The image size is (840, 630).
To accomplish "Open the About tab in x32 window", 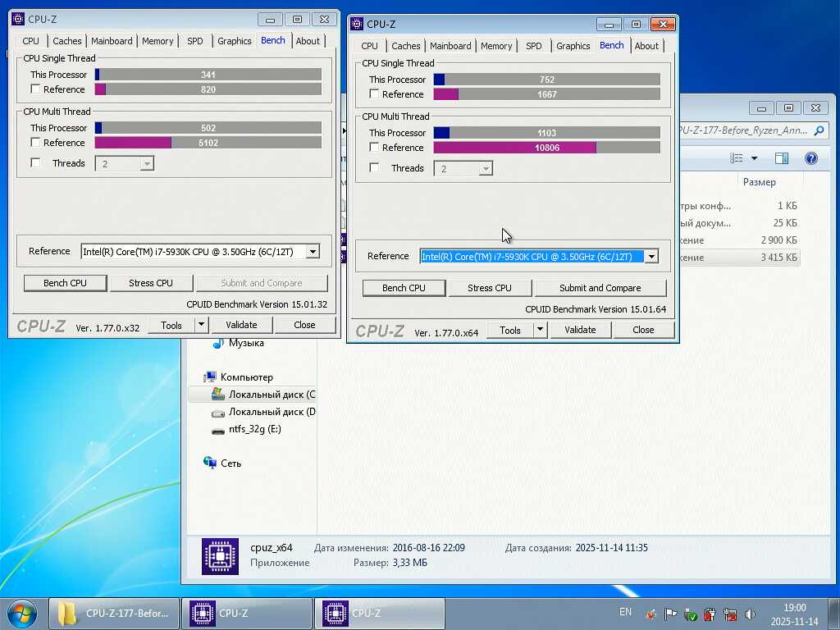I will 308,41.
